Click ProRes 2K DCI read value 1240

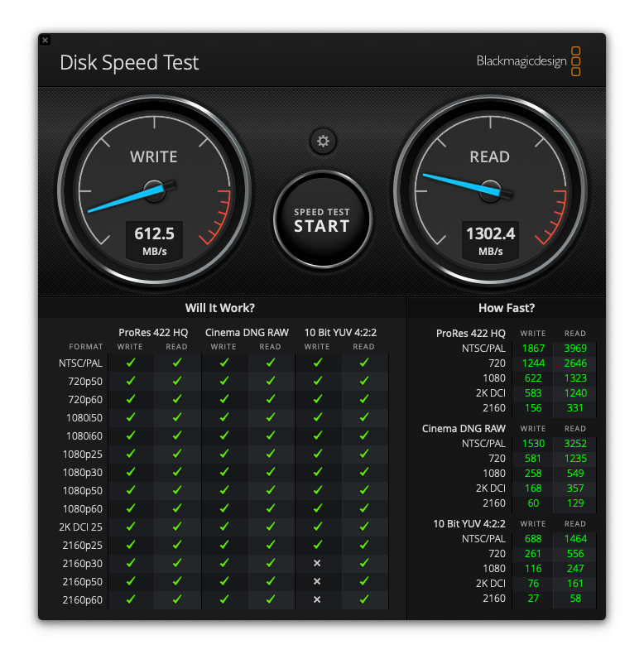(x=575, y=393)
